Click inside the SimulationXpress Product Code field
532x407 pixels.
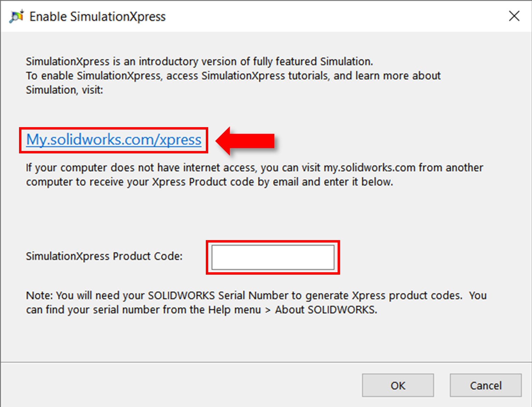[273, 257]
